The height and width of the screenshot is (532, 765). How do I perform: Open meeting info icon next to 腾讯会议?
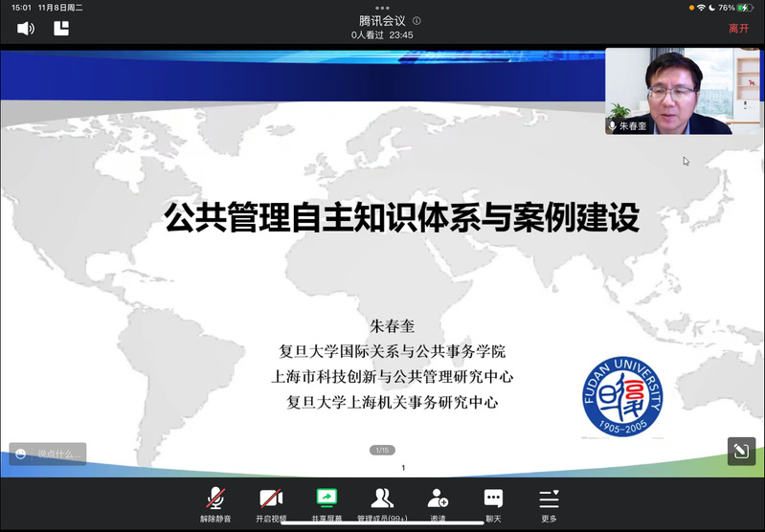(416, 20)
